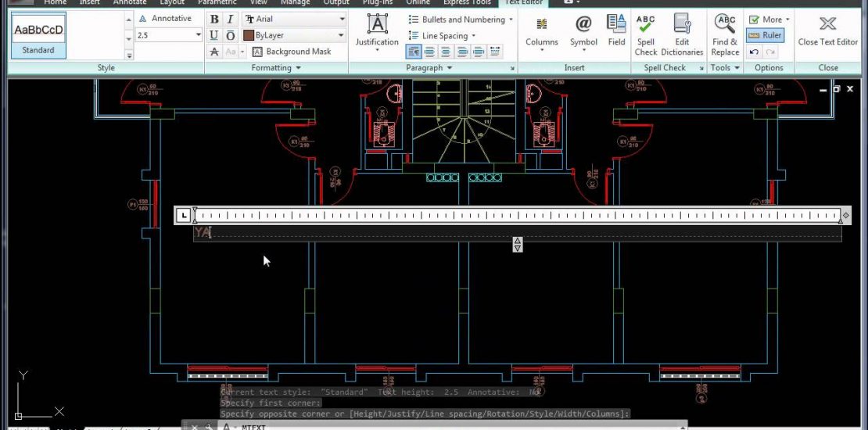The image size is (868, 430).
Task: Click Close Text Editor button
Action: click(827, 31)
